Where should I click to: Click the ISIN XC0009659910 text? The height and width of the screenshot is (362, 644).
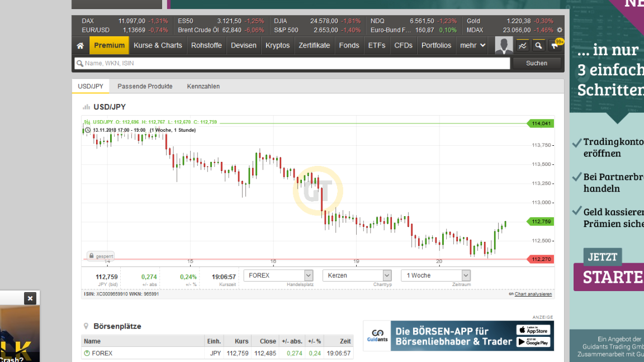106,294
